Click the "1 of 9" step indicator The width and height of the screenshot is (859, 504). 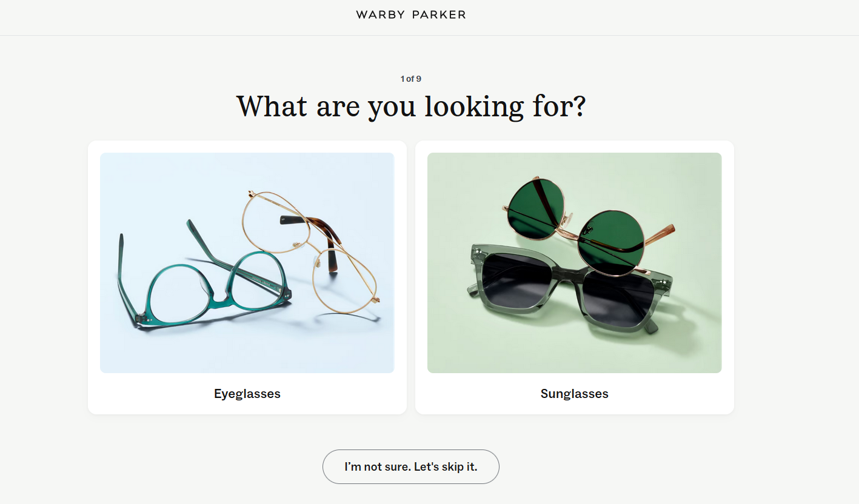pyautogui.click(x=411, y=79)
